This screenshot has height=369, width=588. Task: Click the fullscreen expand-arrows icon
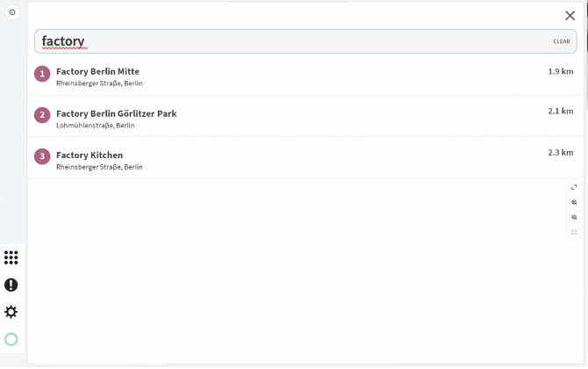[x=574, y=187]
